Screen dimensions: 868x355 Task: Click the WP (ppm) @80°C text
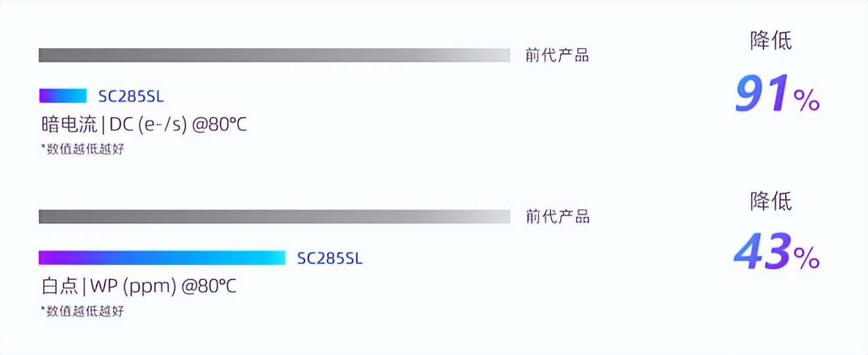(162, 287)
